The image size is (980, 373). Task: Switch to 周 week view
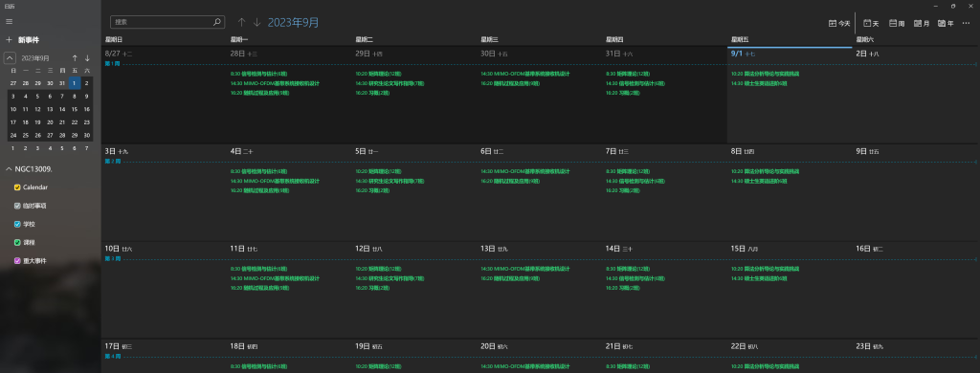coord(897,23)
